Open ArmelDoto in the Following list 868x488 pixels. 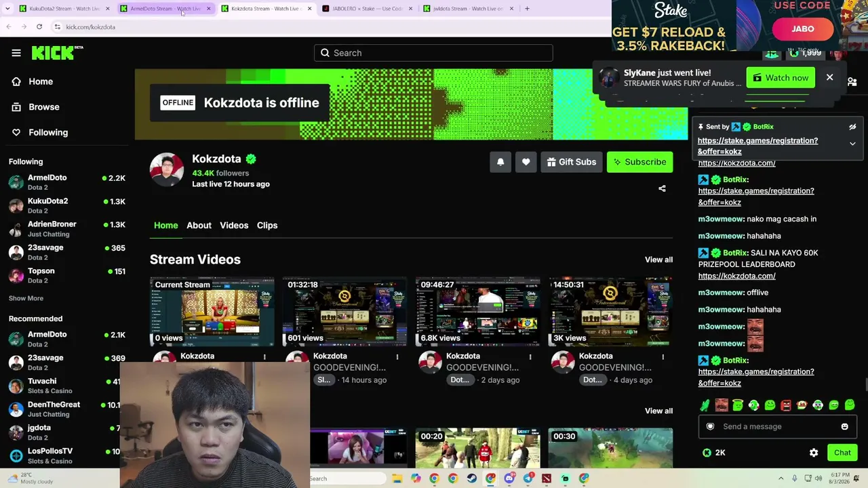(67, 182)
